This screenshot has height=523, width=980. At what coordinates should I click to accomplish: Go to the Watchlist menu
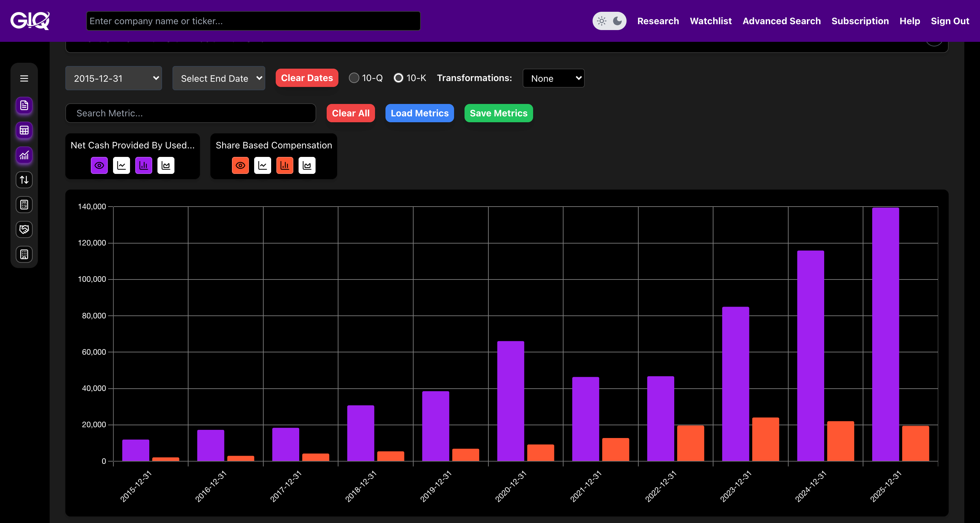tap(710, 21)
